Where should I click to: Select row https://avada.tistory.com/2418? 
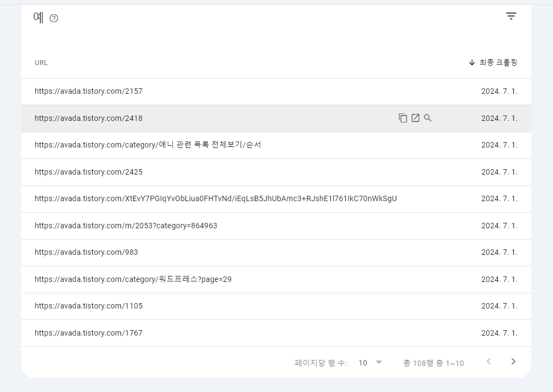point(276,119)
